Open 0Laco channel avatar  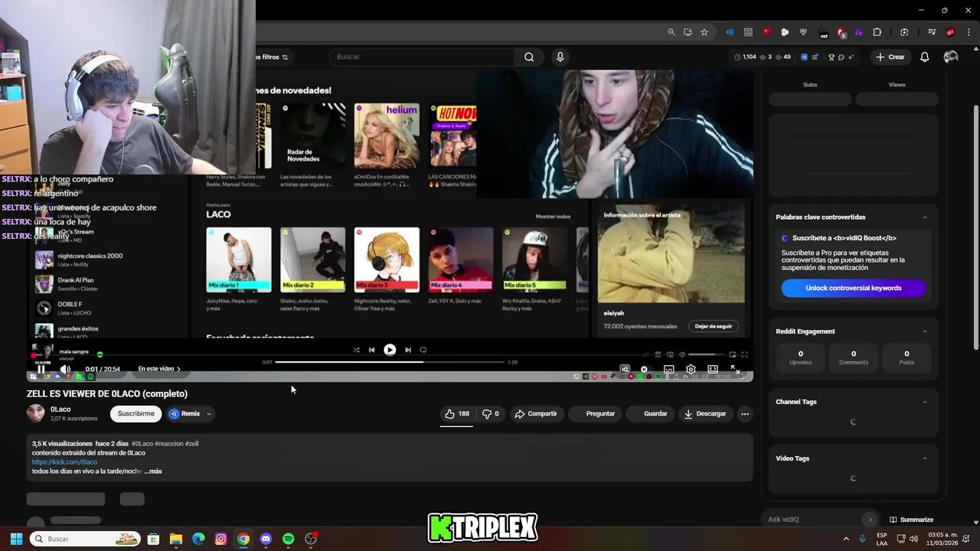pos(36,413)
